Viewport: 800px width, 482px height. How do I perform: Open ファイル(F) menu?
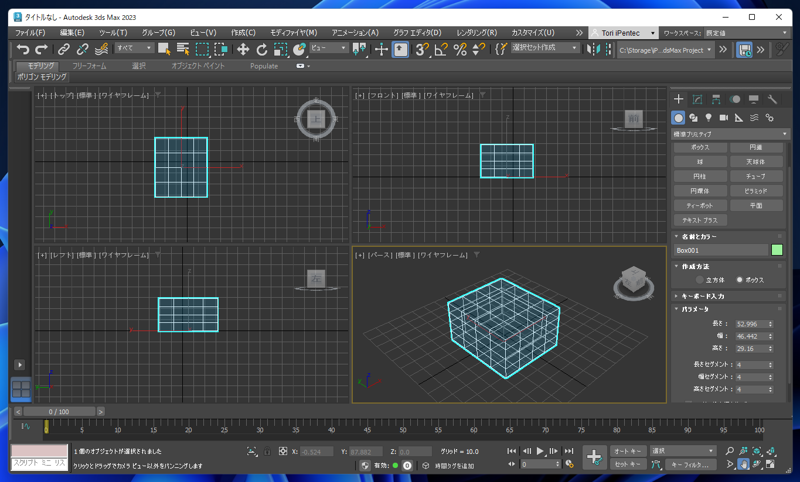30,33
